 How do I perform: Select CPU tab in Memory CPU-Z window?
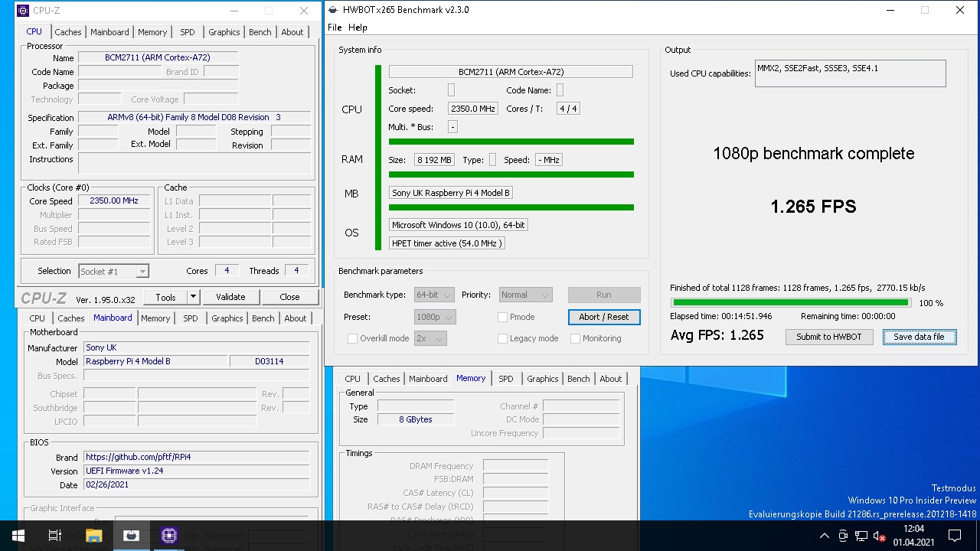(352, 379)
